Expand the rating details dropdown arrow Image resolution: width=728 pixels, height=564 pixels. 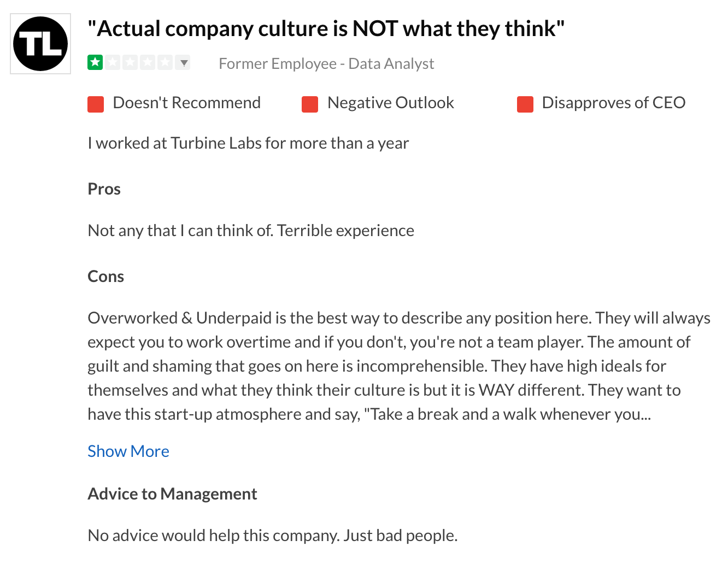tap(184, 62)
